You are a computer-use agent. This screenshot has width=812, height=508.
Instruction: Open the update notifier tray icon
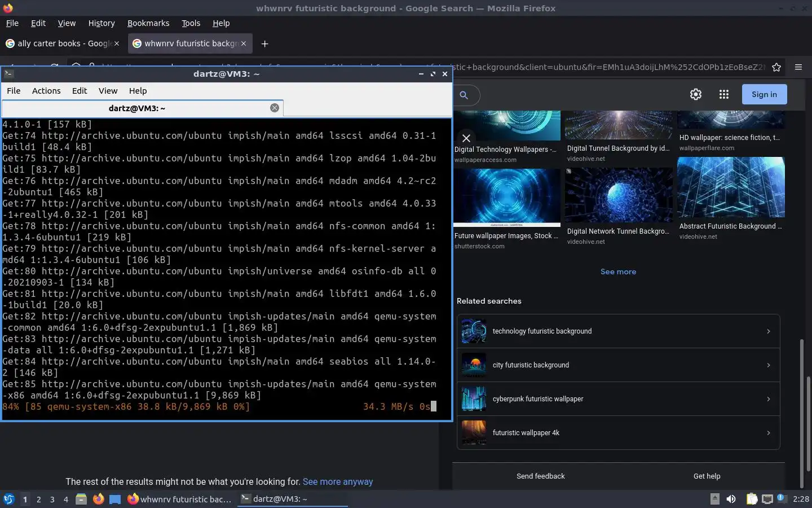(781, 498)
